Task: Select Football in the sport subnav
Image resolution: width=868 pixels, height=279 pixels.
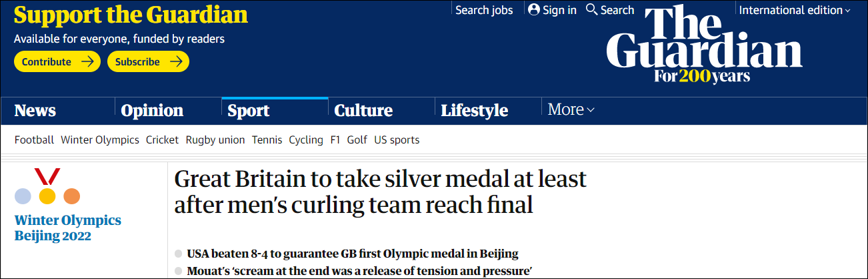Action: pos(34,140)
